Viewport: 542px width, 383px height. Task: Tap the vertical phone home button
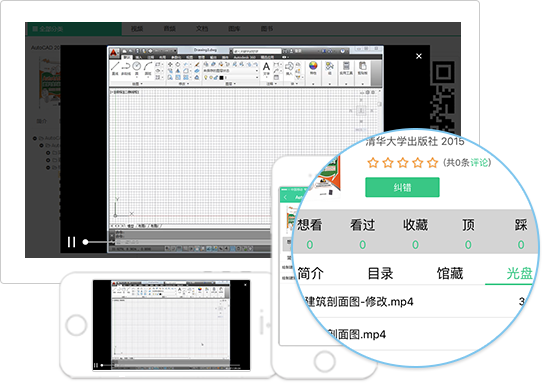(324, 362)
